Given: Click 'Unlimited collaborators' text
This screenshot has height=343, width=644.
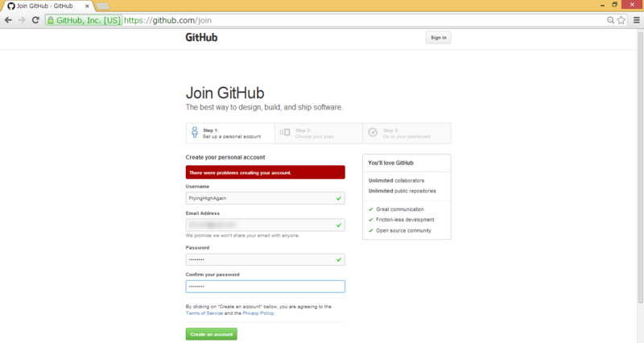Looking at the screenshot, I should (396, 180).
